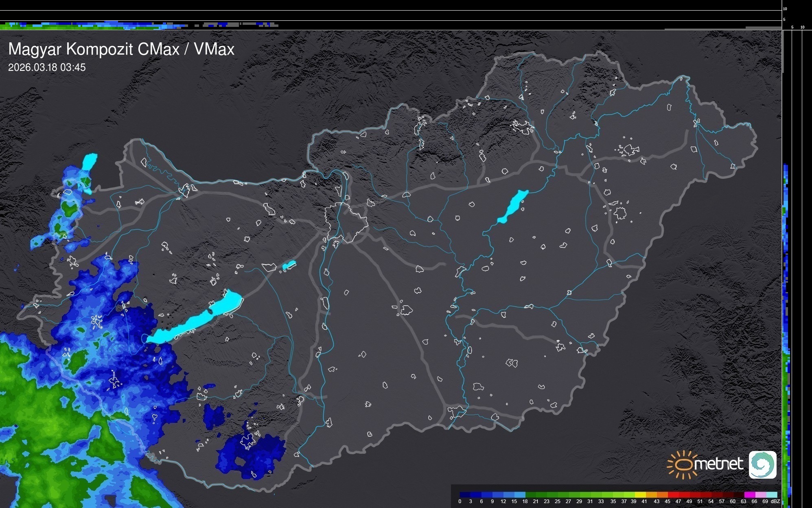Click the 2026.03.18 03:45 timestamp

pos(47,68)
